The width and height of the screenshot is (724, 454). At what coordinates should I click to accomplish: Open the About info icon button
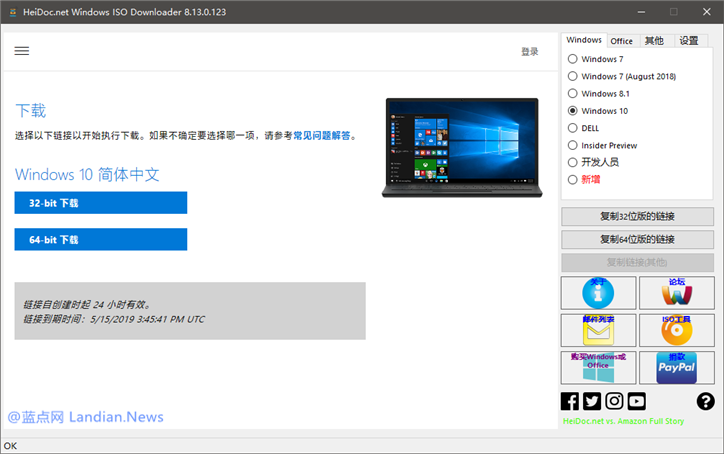tap(598, 293)
